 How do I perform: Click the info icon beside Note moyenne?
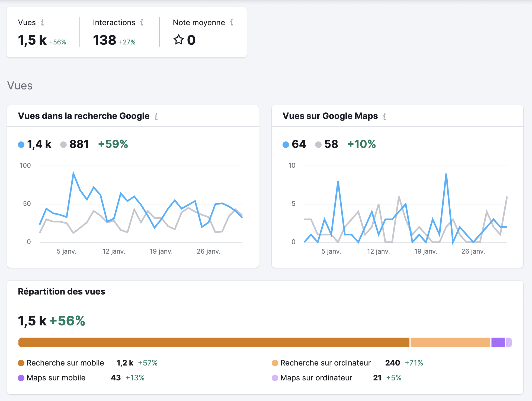click(232, 22)
